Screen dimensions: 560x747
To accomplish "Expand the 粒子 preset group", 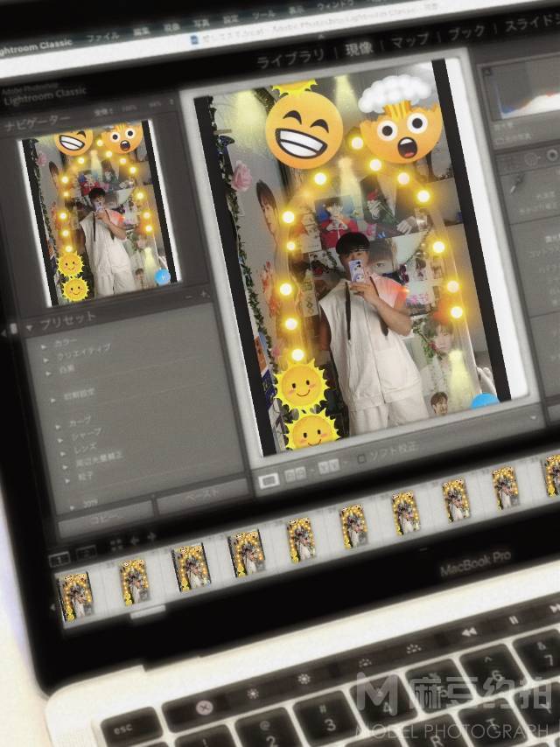I will pos(67,481).
